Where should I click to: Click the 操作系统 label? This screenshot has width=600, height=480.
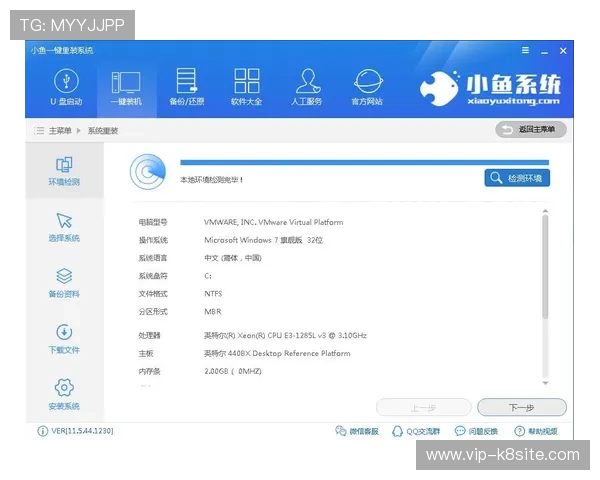(153, 240)
